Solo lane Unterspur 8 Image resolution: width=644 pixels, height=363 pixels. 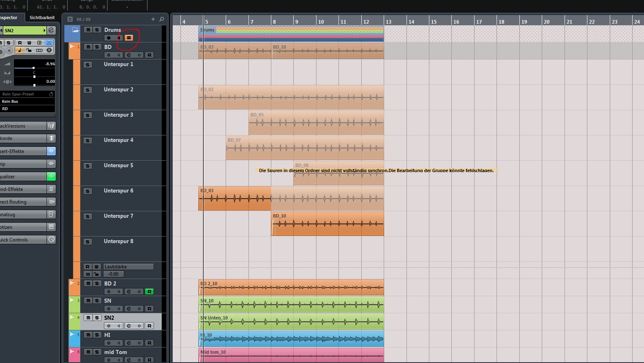point(88,242)
